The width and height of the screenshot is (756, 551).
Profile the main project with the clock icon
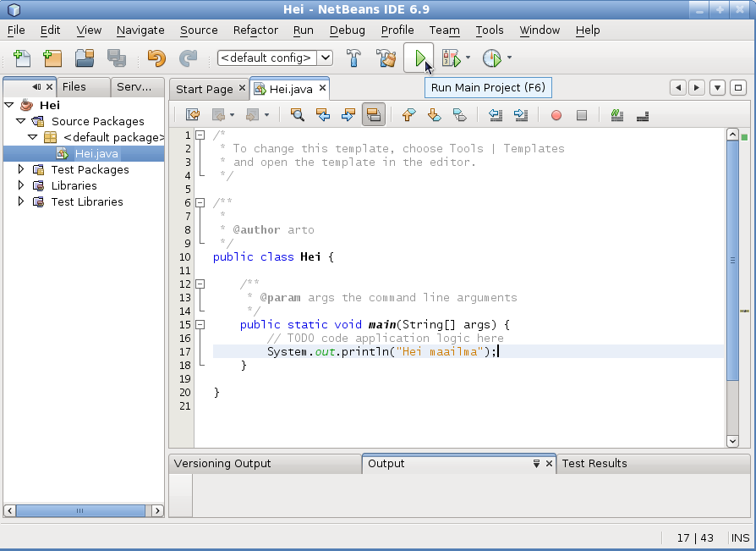[492, 58]
